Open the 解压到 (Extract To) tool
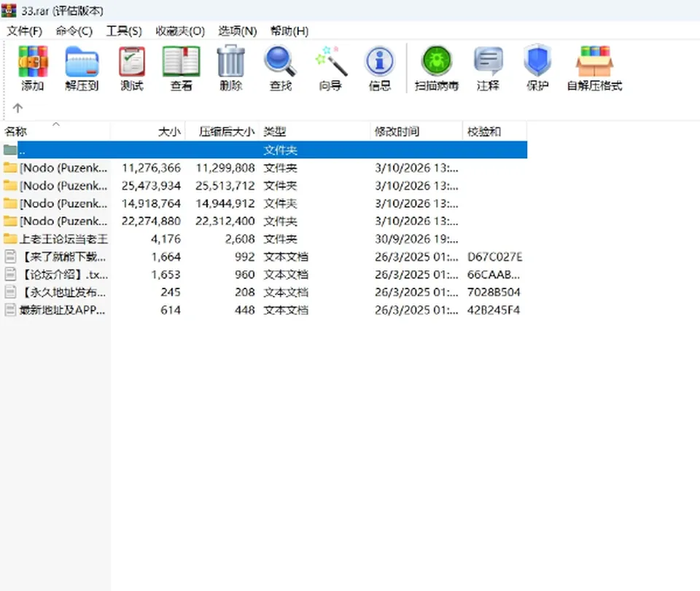Screen dimensions: 700x591 click(x=82, y=69)
